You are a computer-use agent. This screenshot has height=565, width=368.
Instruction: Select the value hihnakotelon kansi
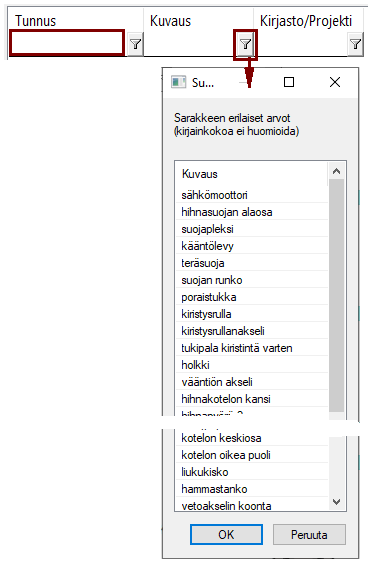coord(252,399)
